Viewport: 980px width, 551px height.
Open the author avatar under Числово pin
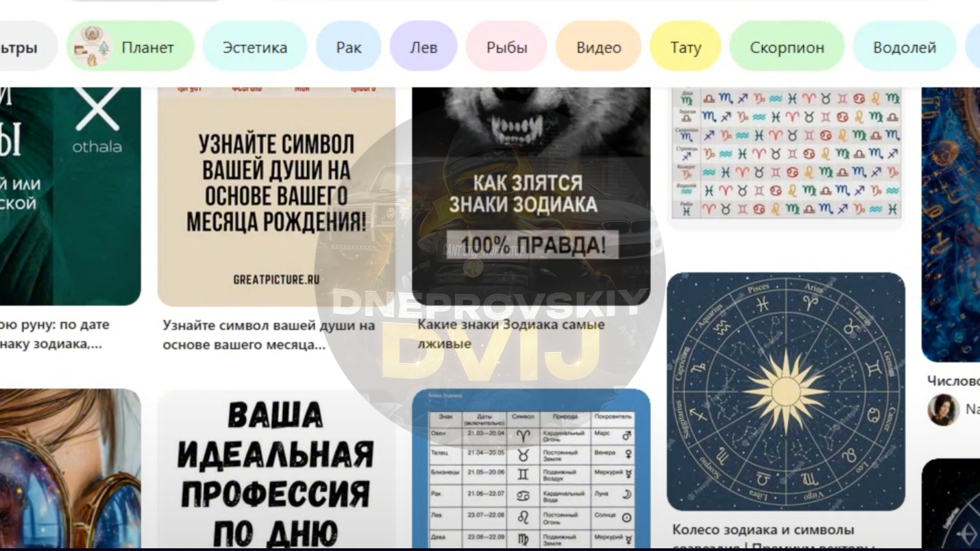tap(943, 410)
